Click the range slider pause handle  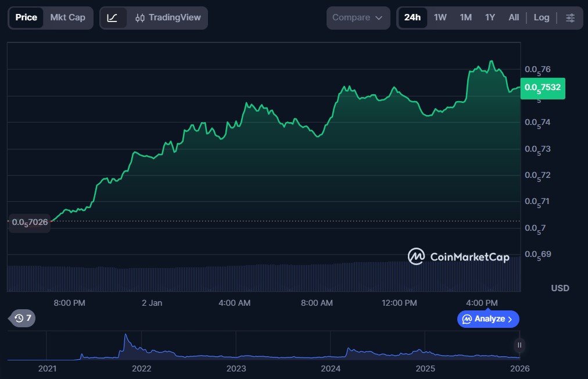coord(519,345)
